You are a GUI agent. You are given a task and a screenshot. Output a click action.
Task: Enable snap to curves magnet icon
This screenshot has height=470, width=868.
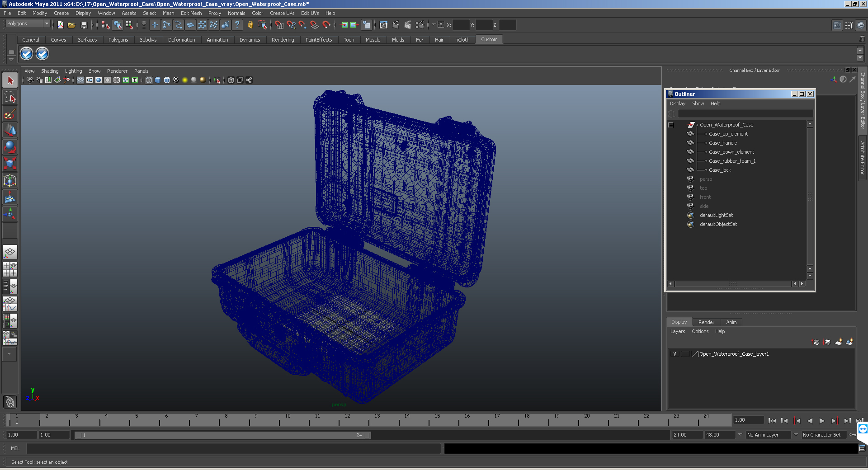coord(291,25)
